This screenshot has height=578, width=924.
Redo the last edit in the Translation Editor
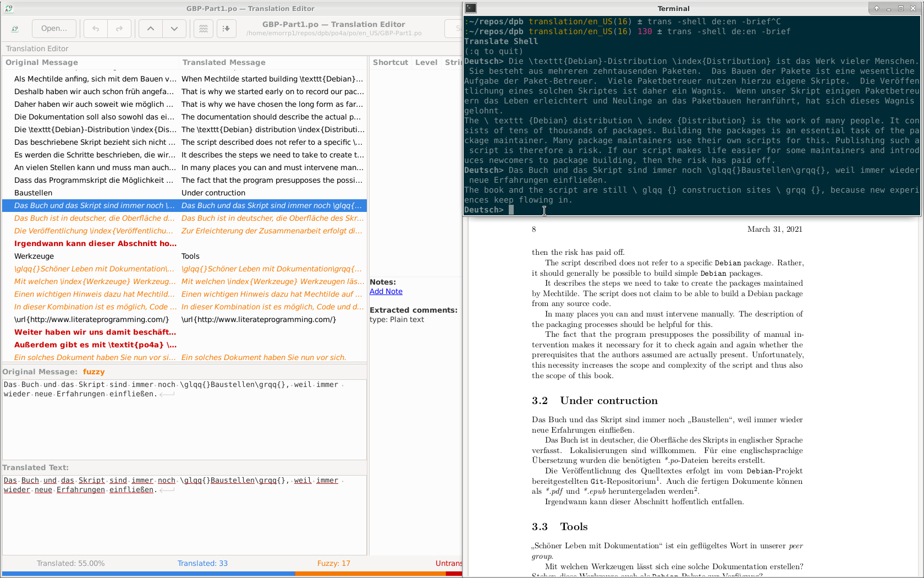point(119,29)
